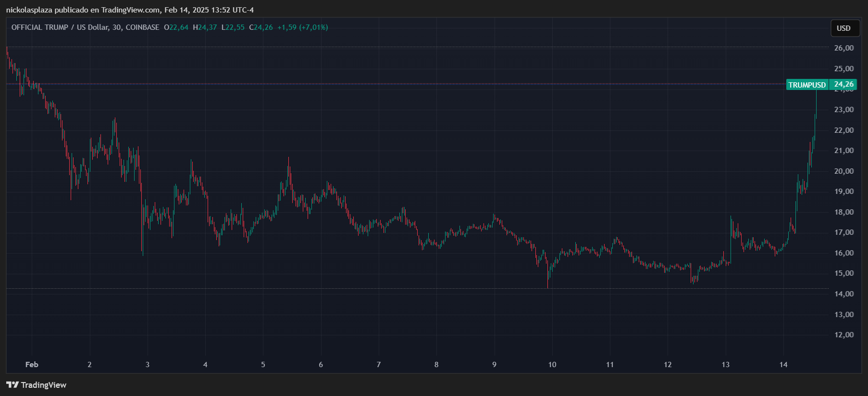Click the 20,00 price axis label
Image resolution: width=868 pixels, height=396 pixels.
click(x=844, y=171)
